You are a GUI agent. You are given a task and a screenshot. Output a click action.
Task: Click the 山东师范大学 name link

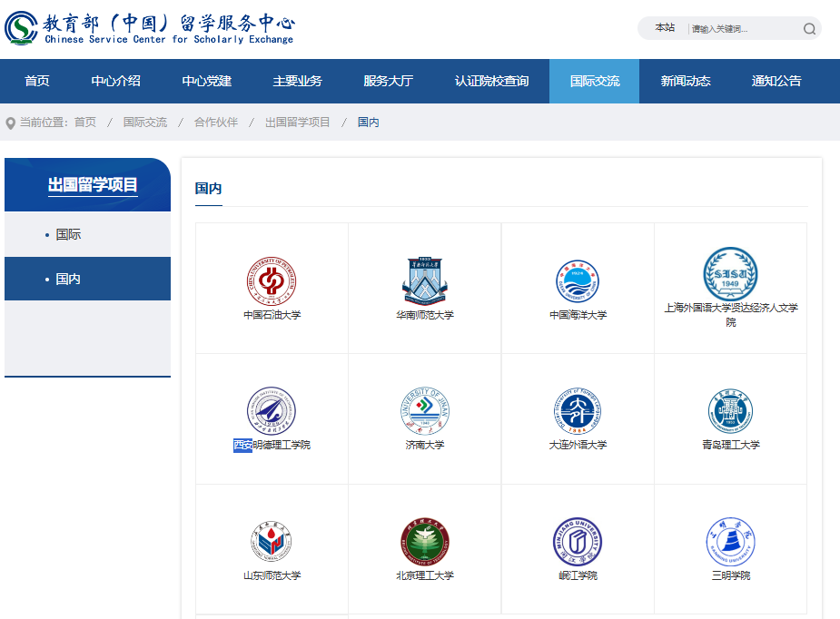pyautogui.click(x=272, y=575)
